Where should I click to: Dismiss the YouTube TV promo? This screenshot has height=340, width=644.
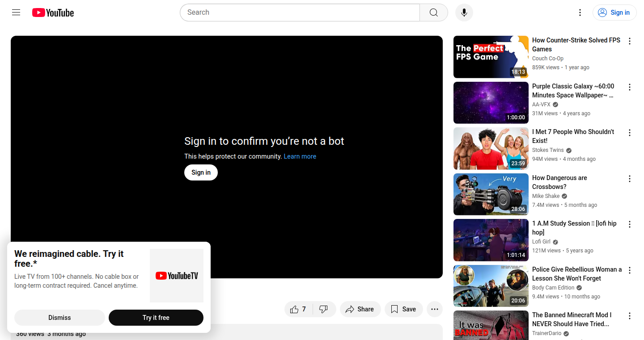[x=59, y=318]
